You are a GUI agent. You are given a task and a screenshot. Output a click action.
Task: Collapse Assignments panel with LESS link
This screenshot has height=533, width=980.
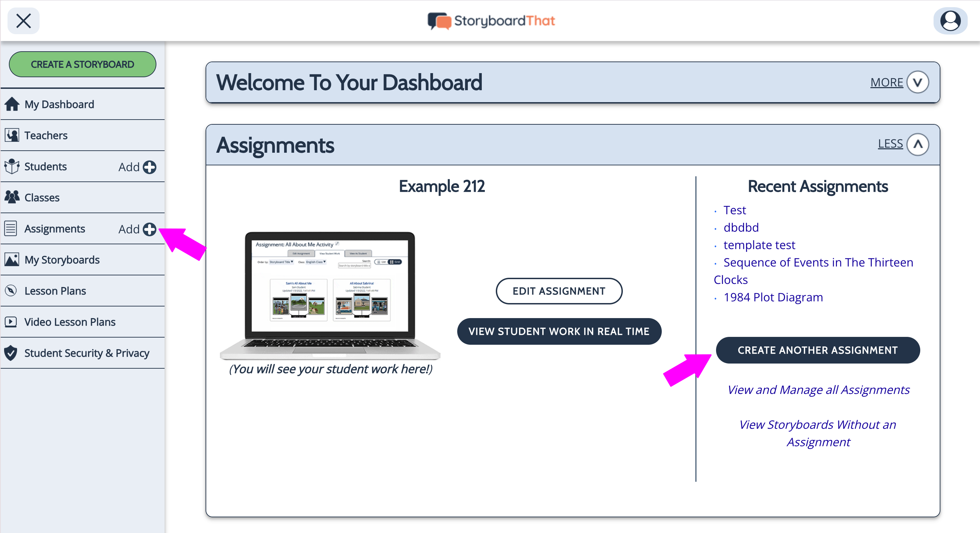pyautogui.click(x=890, y=144)
